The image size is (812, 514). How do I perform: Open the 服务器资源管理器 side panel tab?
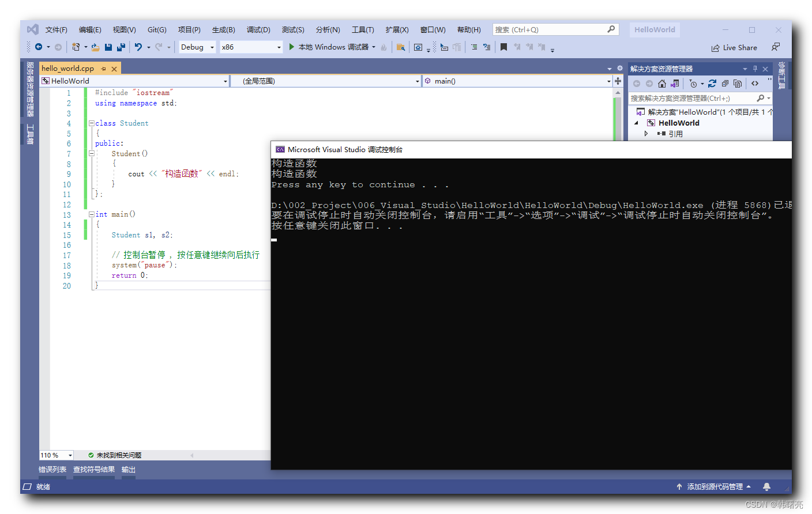(x=30, y=89)
